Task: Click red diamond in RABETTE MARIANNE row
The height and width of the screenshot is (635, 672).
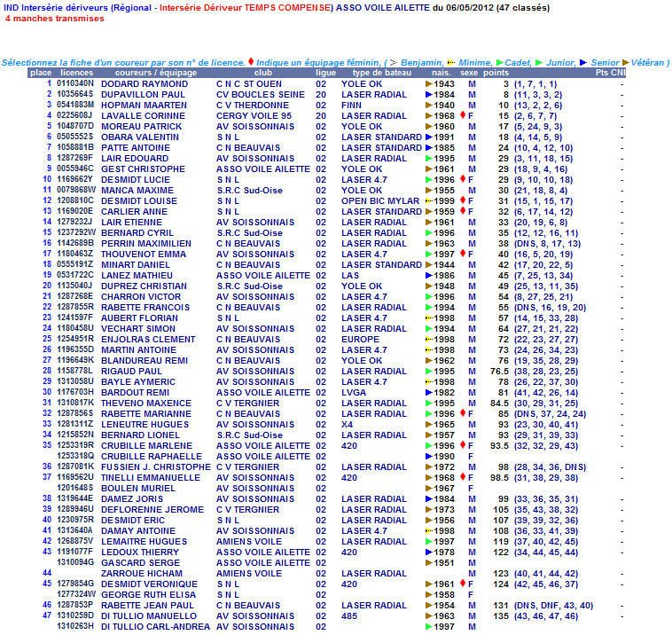Action: pos(462,413)
